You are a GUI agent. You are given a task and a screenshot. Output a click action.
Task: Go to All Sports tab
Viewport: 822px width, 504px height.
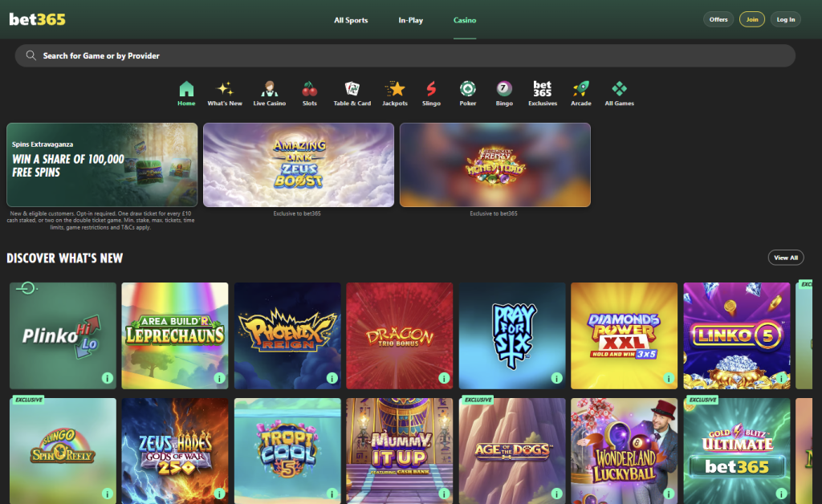pyautogui.click(x=351, y=20)
